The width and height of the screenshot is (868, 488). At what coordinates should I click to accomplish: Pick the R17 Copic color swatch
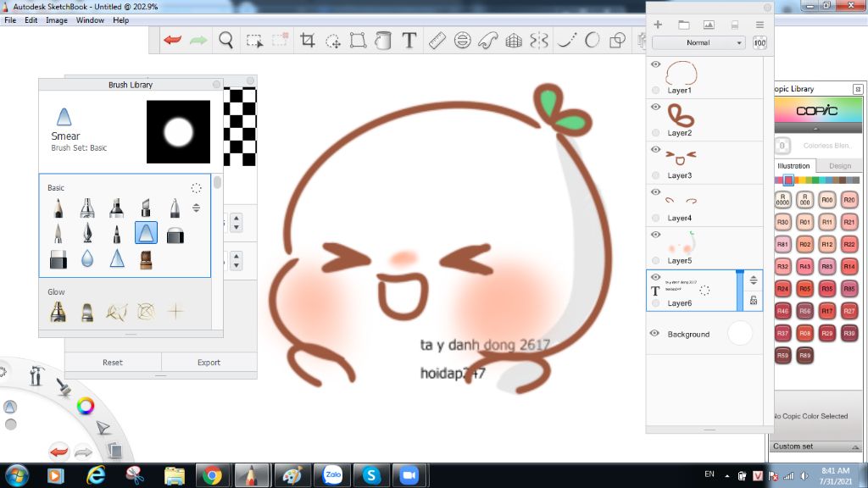coord(826,310)
